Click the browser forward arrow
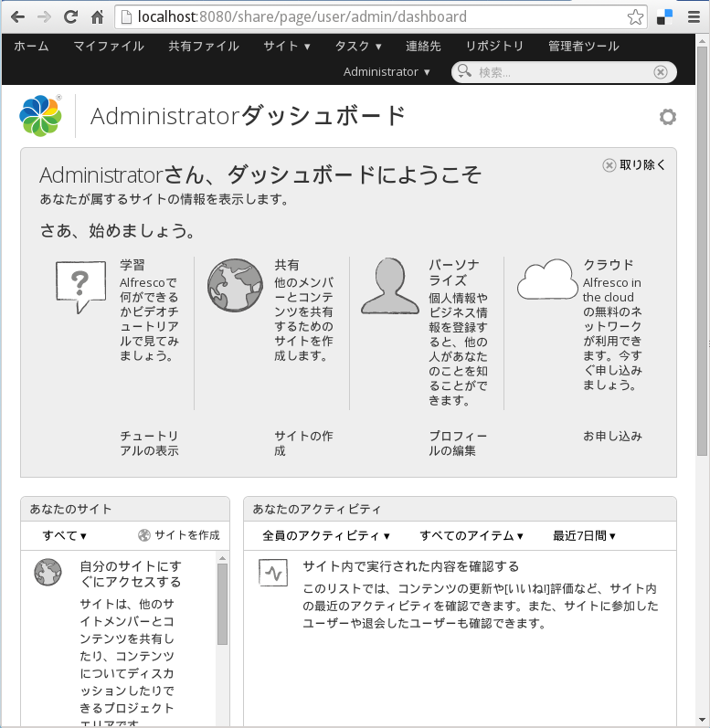 coord(44,17)
